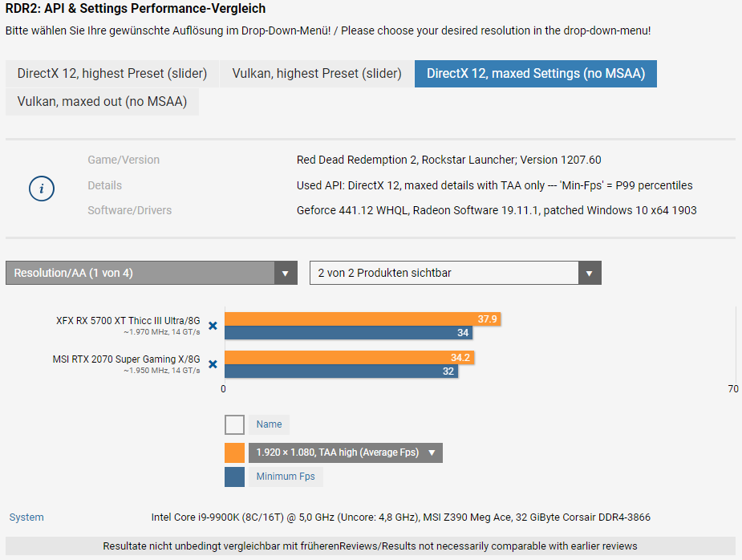The image size is (742, 560).
Task: Click the blue 32 minimum fps bar
Action: tap(340, 371)
